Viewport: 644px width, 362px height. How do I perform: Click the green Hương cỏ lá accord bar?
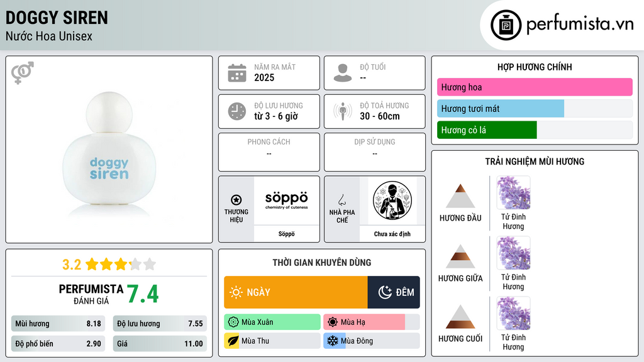(487, 130)
